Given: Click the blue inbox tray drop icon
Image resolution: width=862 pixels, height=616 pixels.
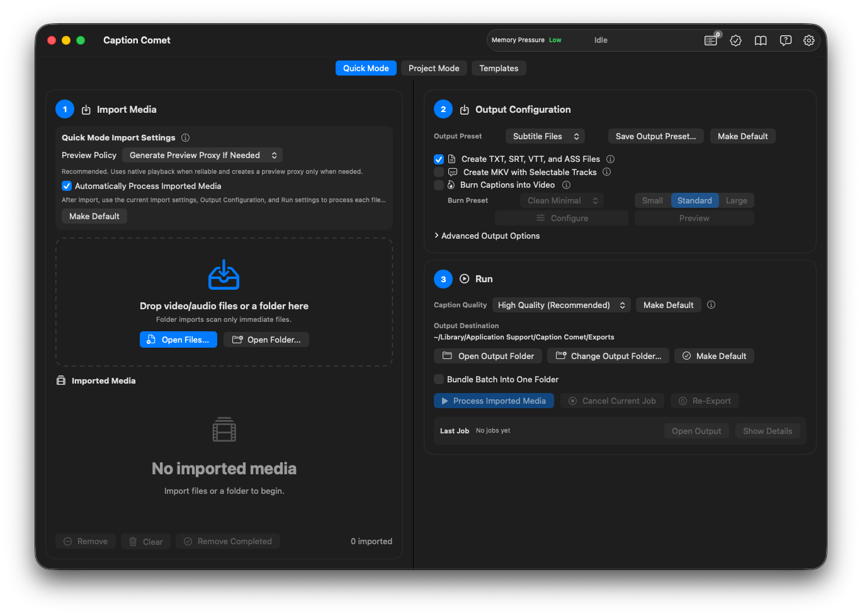Looking at the screenshot, I should 224,275.
